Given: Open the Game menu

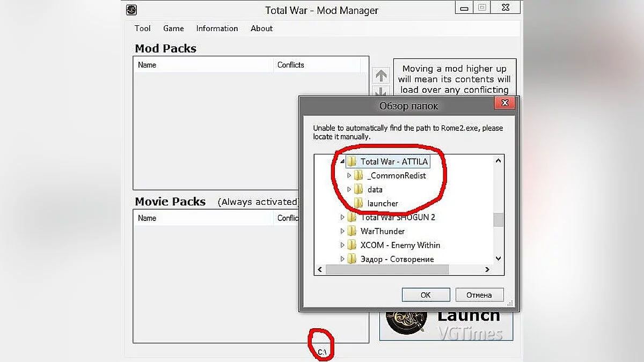Looking at the screenshot, I should pyautogui.click(x=173, y=28).
